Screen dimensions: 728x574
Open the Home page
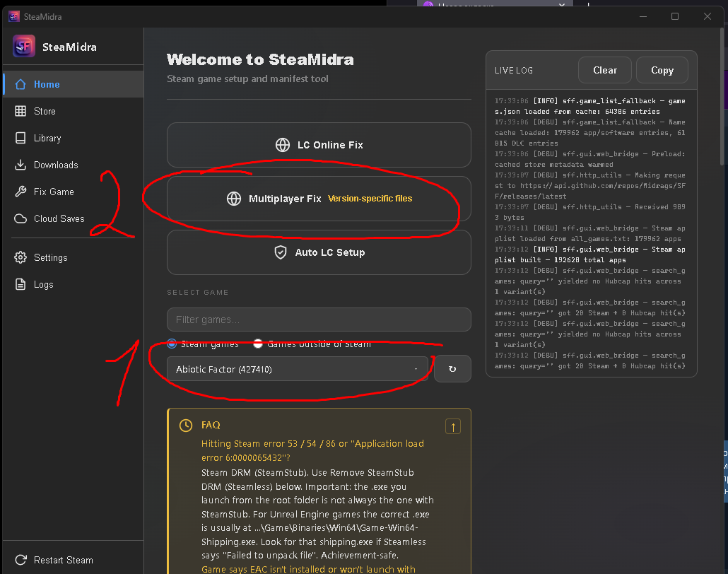(x=73, y=84)
